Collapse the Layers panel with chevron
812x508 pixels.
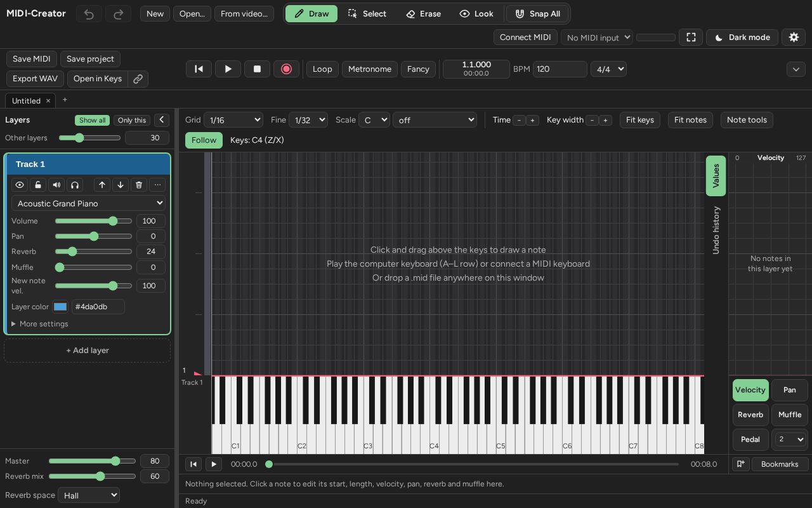(162, 120)
